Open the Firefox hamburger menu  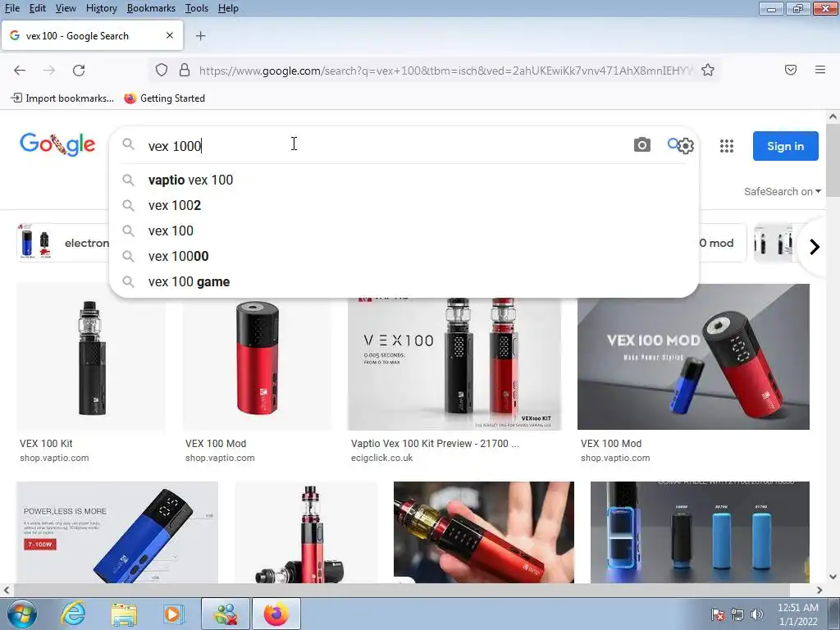click(820, 70)
